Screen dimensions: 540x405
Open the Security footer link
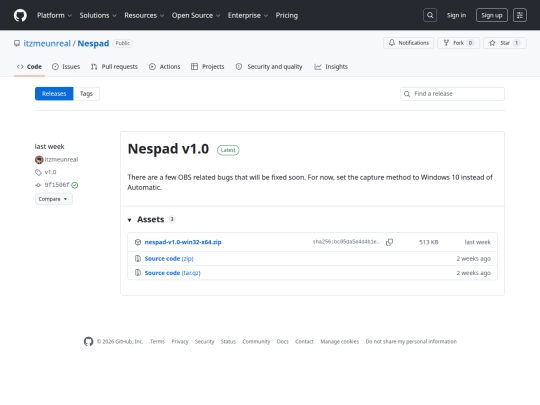[204, 341]
